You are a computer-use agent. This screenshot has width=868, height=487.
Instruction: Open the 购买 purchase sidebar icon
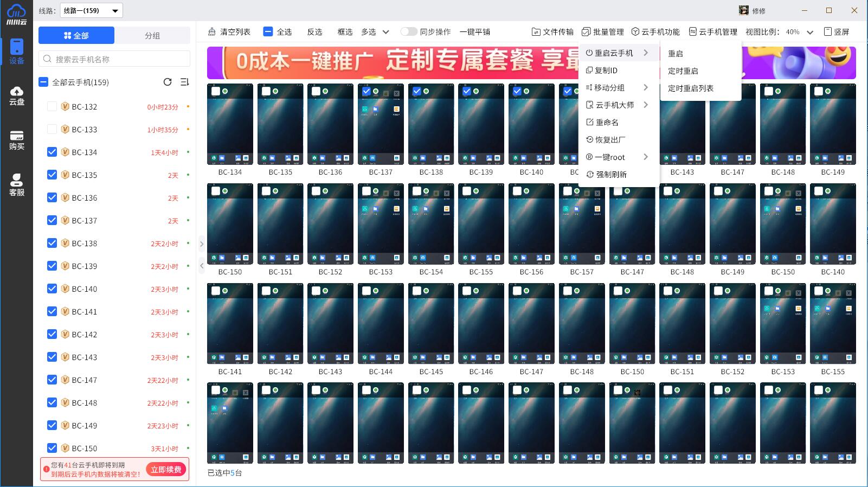tap(16, 140)
